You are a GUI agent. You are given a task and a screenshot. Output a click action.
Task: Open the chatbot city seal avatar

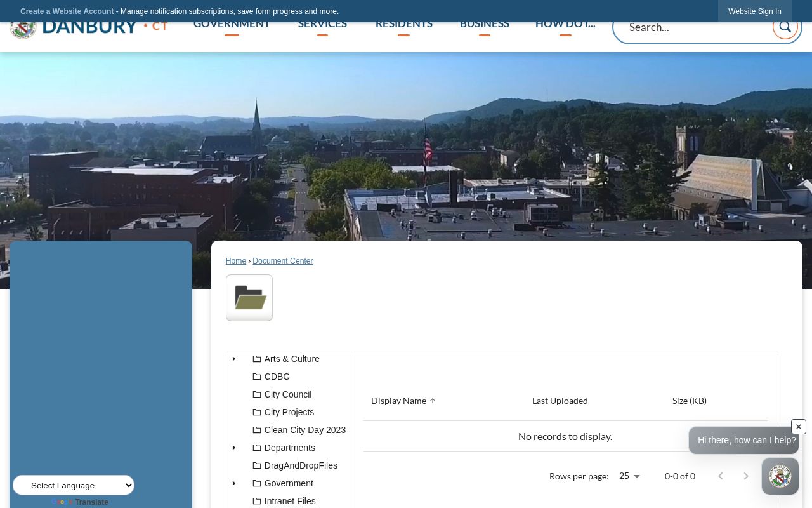(x=780, y=476)
